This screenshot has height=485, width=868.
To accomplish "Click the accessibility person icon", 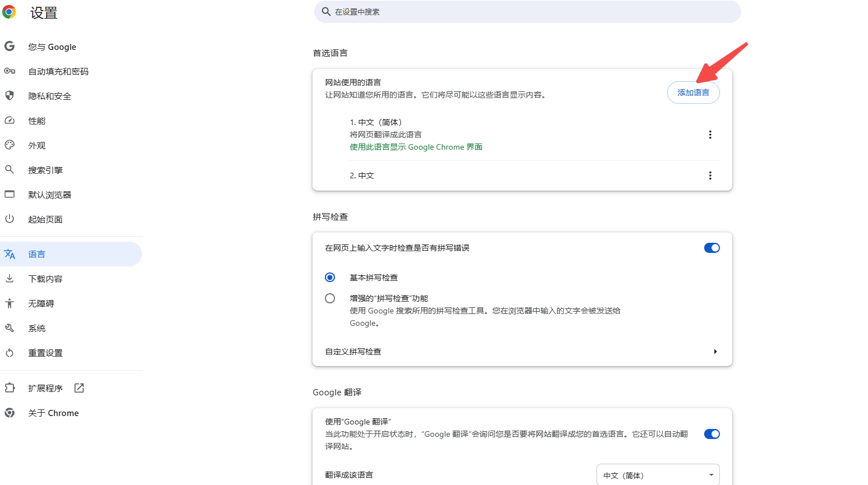I will [x=10, y=303].
